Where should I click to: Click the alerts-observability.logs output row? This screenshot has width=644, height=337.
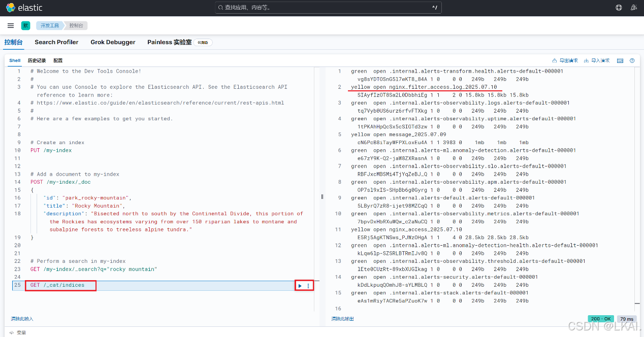[460, 103]
